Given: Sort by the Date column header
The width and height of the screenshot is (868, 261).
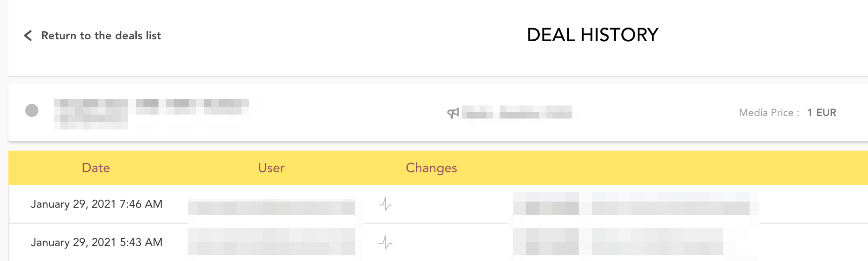Looking at the screenshot, I should (x=96, y=168).
